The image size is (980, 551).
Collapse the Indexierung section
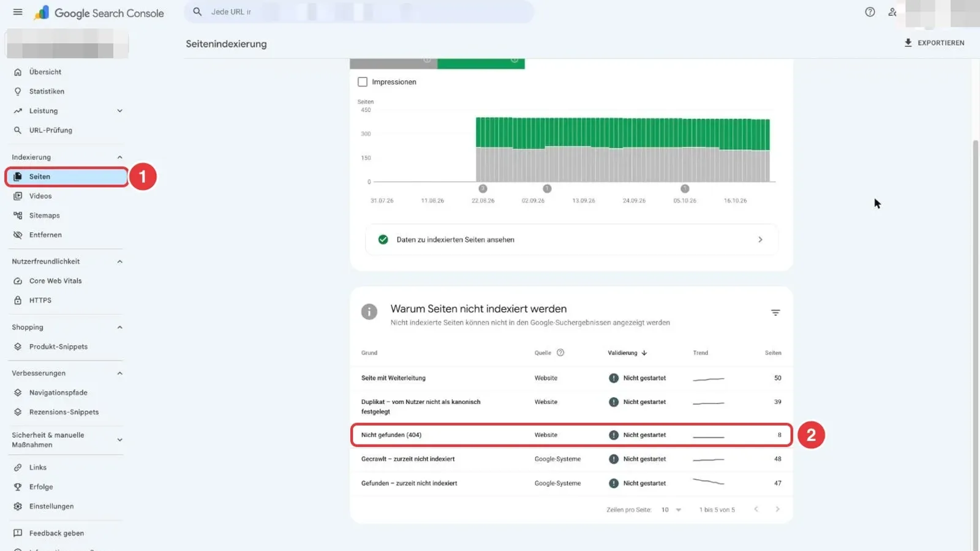(119, 157)
